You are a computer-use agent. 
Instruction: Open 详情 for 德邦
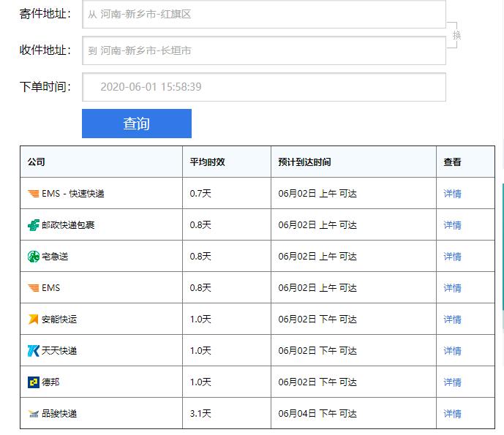(452, 382)
